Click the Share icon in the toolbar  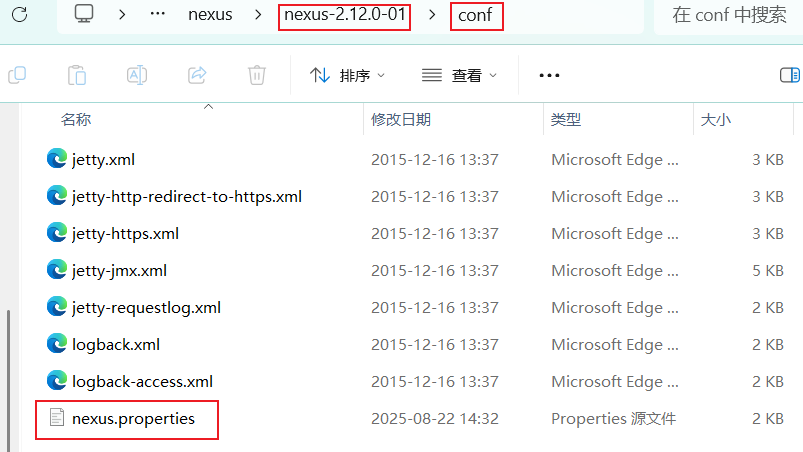[x=197, y=75]
